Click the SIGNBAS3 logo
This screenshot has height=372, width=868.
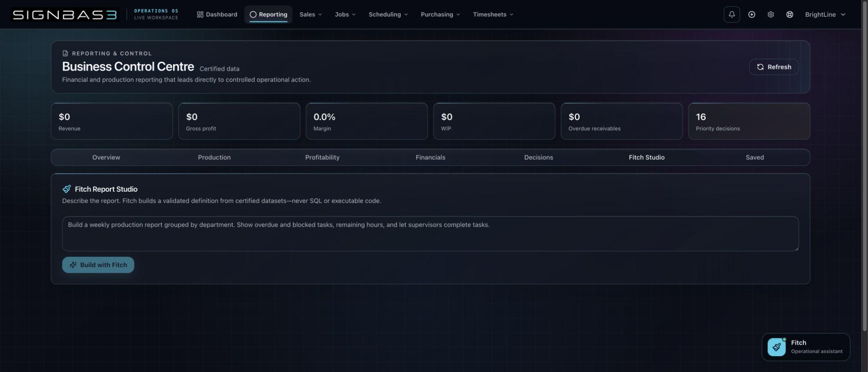coord(65,15)
